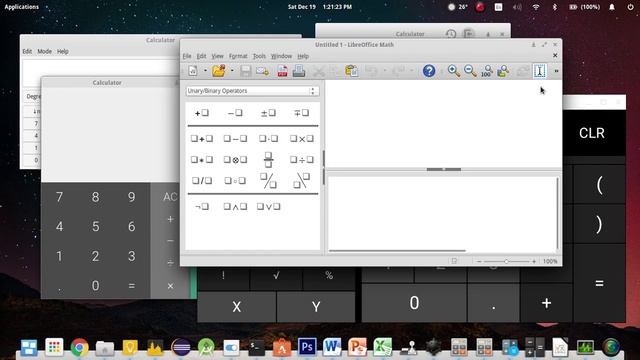Open Help menu in back Calculator window

click(x=62, y=51)
